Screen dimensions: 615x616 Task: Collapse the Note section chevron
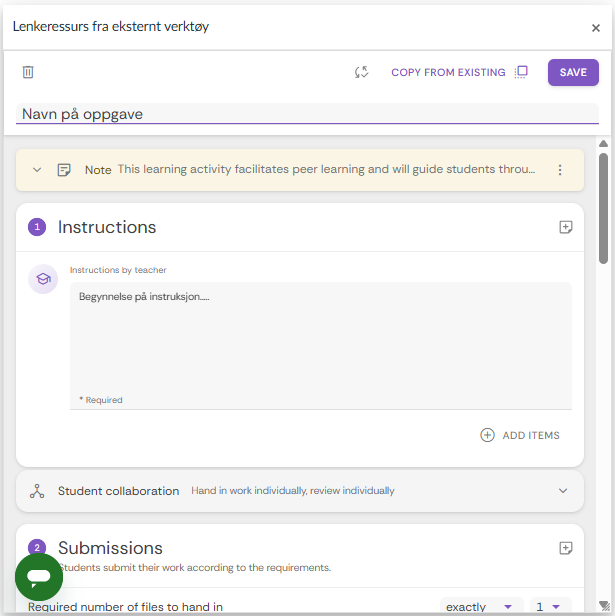click(x=37, y=170)
